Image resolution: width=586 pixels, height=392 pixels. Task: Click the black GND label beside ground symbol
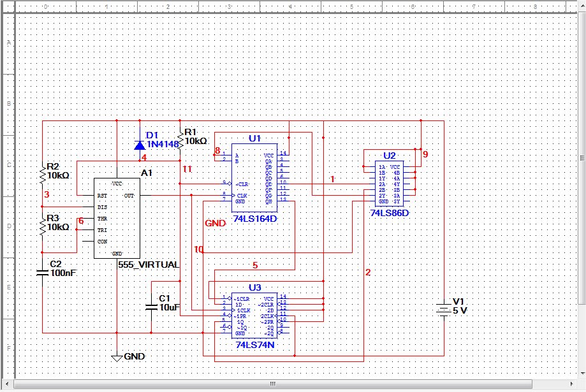135,356
